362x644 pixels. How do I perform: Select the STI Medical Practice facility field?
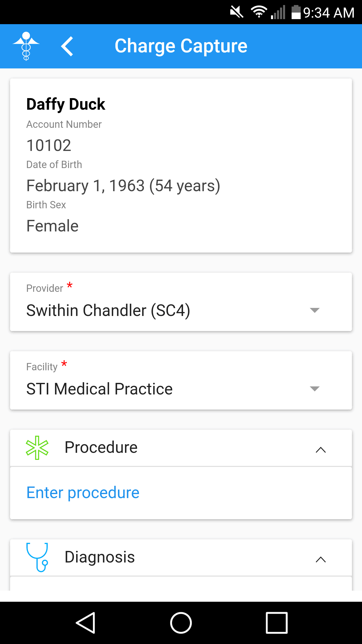(100, 389)
